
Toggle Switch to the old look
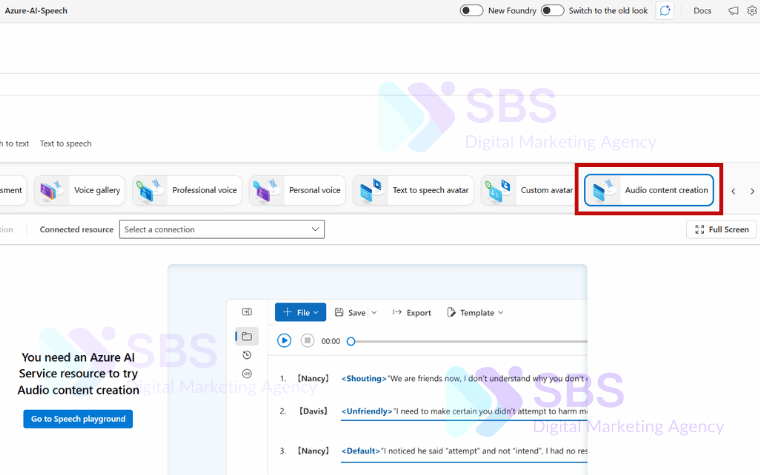point(552,10)
